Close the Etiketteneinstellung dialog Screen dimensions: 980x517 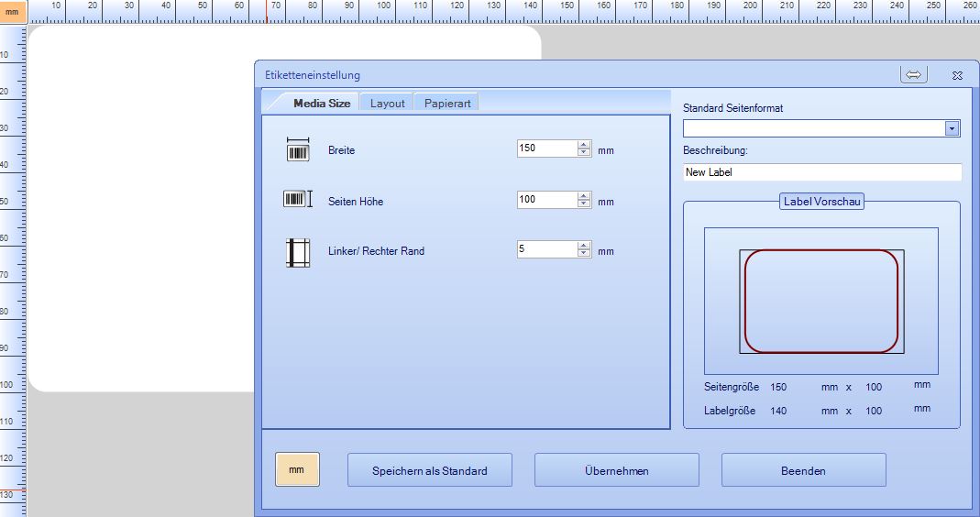tap(957, 75)
